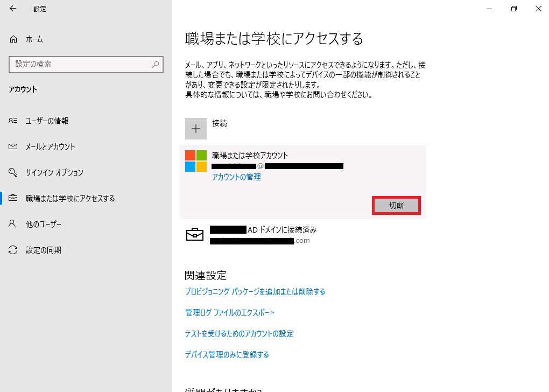
Task: Click the 職場または学校にアクセスする sidebar briefcase icon
Action: tap(13, 198)
